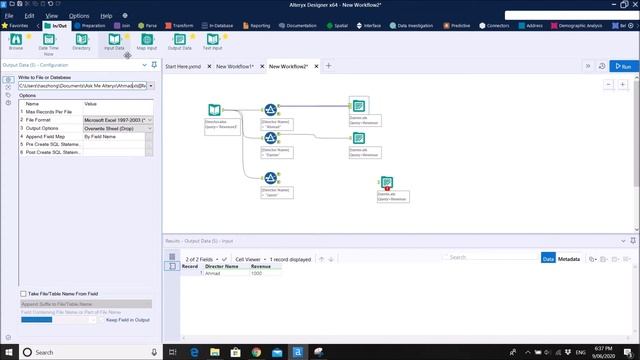The width and height of the screenshot is (640, 360).
Task: Open the Edit menu
Action: (29, 16)
